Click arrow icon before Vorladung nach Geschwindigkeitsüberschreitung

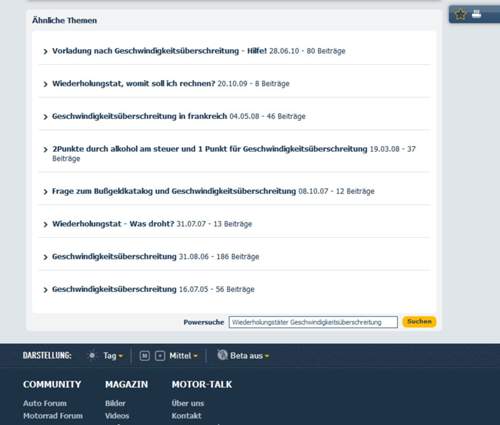45,51
